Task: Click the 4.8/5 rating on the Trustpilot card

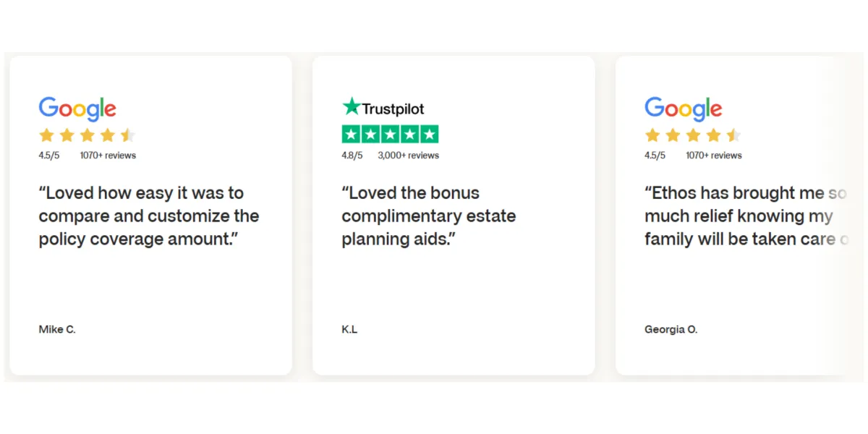Action: coord(352,156)
